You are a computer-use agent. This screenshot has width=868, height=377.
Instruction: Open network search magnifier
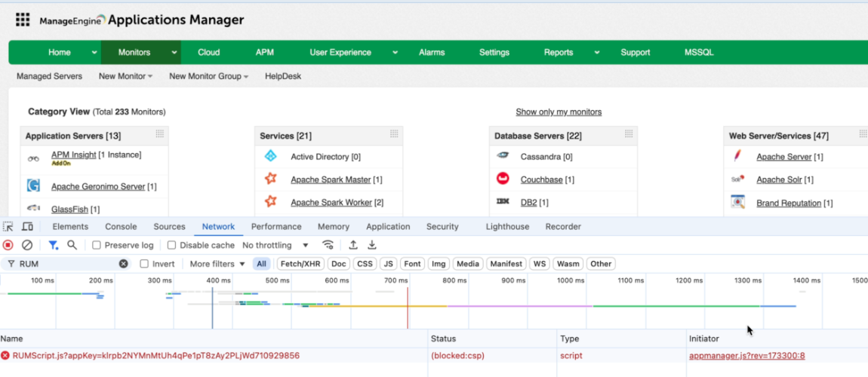pyautogui.click(x=72, y=245)
